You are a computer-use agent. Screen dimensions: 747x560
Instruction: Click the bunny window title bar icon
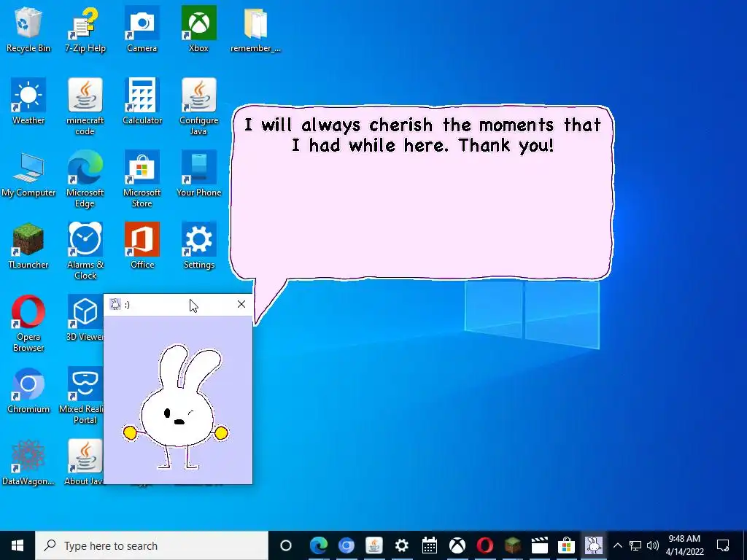(115, 304)
